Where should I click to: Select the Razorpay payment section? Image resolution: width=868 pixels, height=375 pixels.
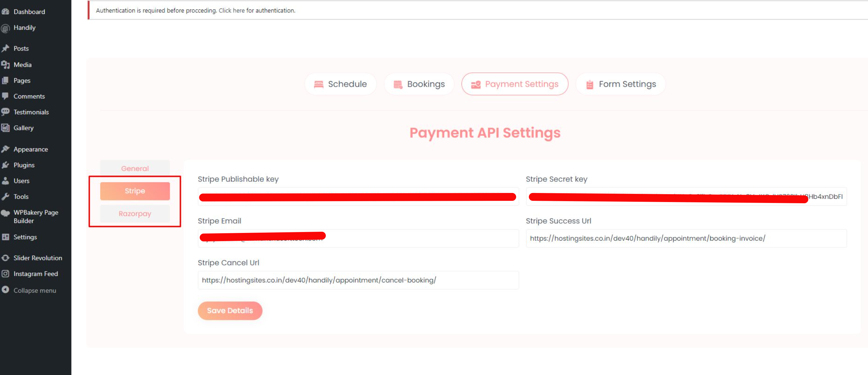coord(135,214)
